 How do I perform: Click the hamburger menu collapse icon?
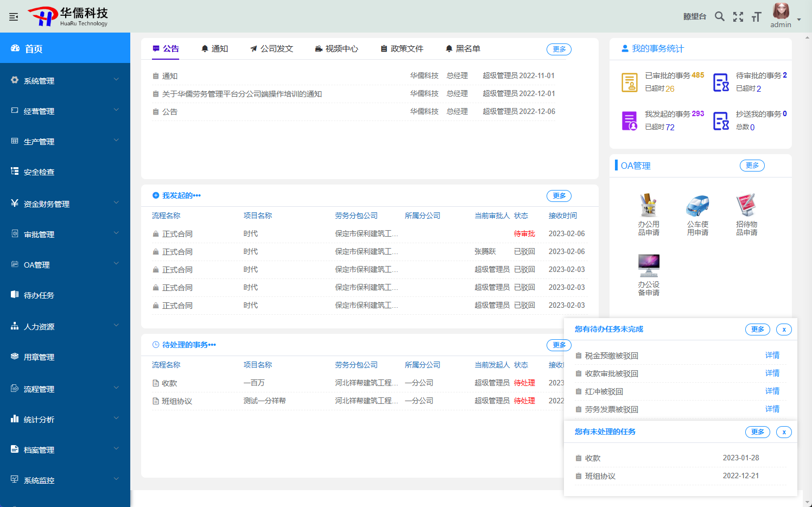14,17
